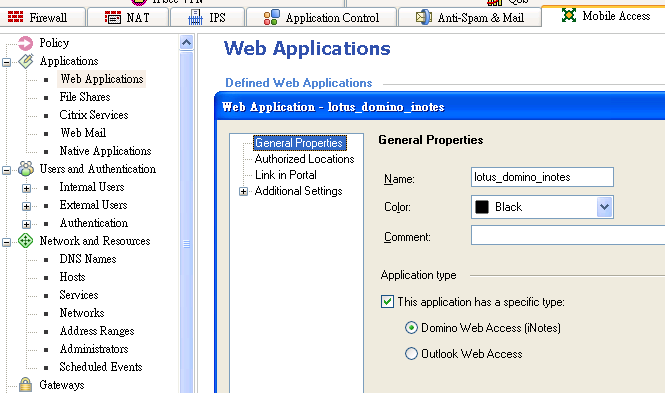Click the navigation scrollbar up arrow

[x=186, y=42]
